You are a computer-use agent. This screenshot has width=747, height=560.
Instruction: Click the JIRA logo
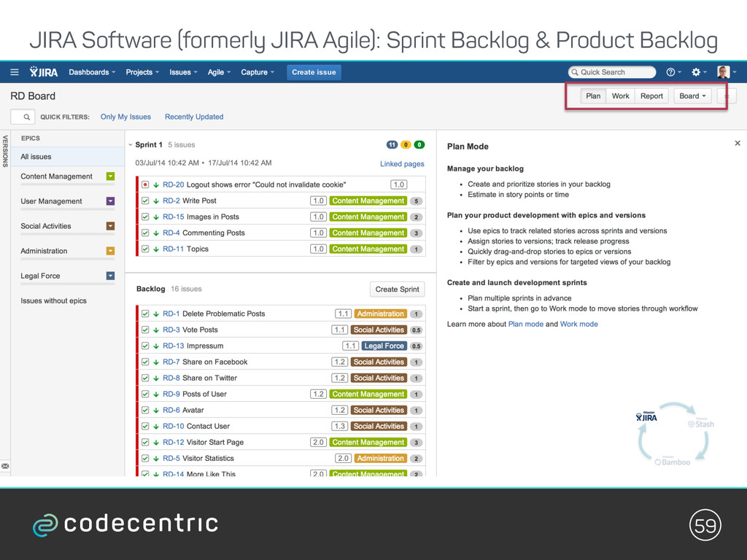[43, 72]
